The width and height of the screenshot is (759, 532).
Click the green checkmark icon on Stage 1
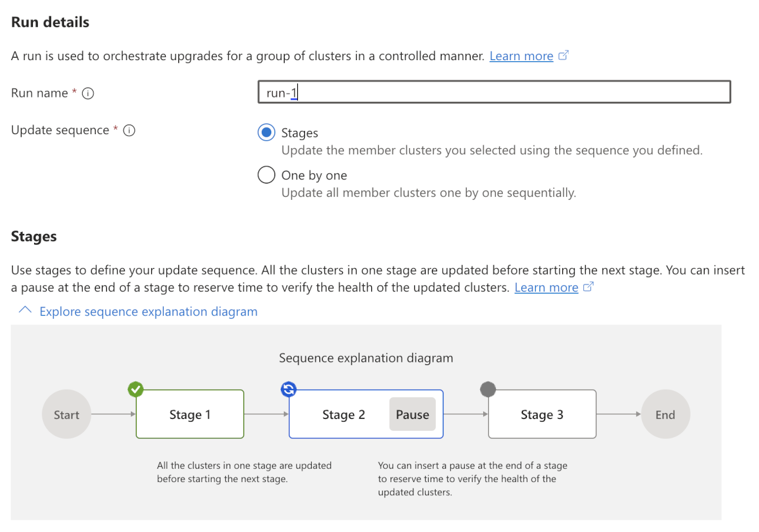135,390
